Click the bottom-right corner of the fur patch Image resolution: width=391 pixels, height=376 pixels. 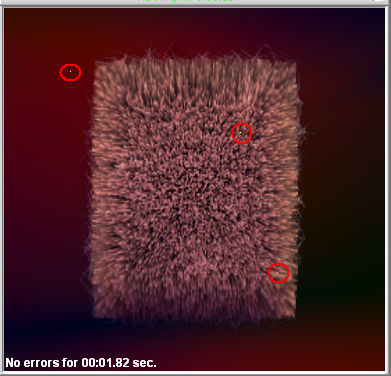294,317
